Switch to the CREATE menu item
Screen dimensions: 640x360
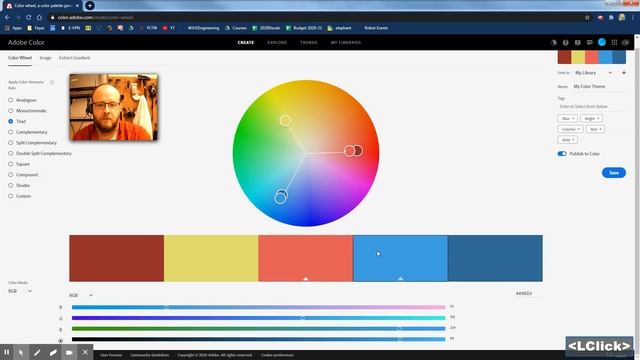[246, 42]
